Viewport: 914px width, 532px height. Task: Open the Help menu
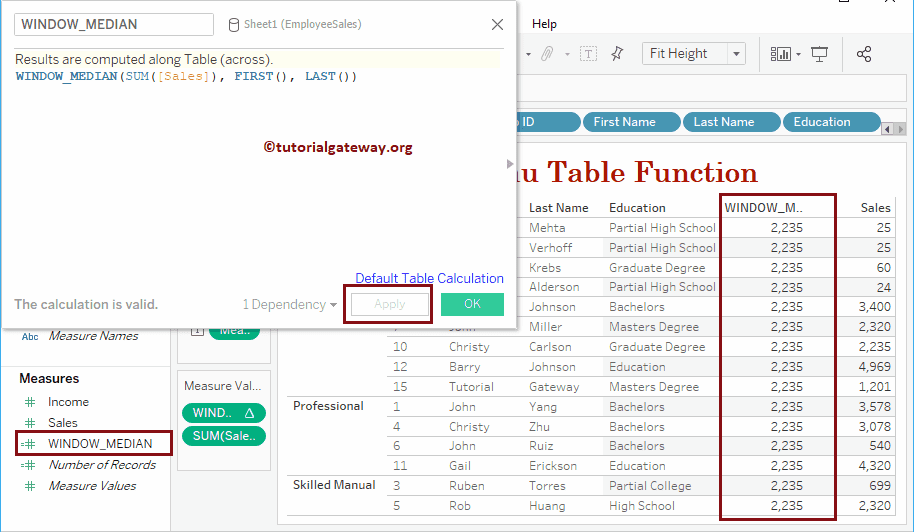[544, 24]
